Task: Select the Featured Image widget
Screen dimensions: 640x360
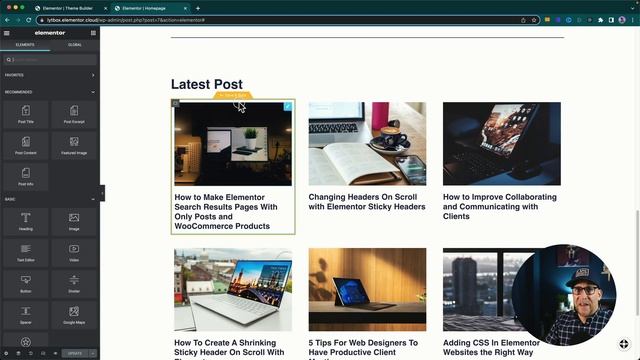Action: pyautogui.click(x=74, y=145)
